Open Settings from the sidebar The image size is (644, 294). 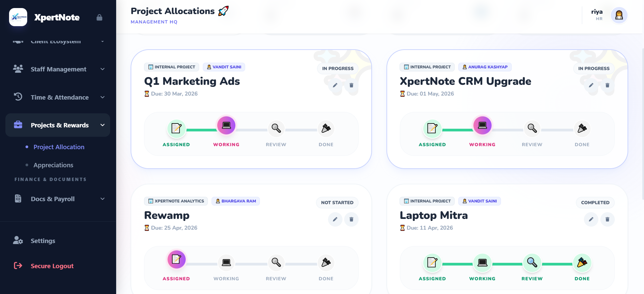click(43, 241)
